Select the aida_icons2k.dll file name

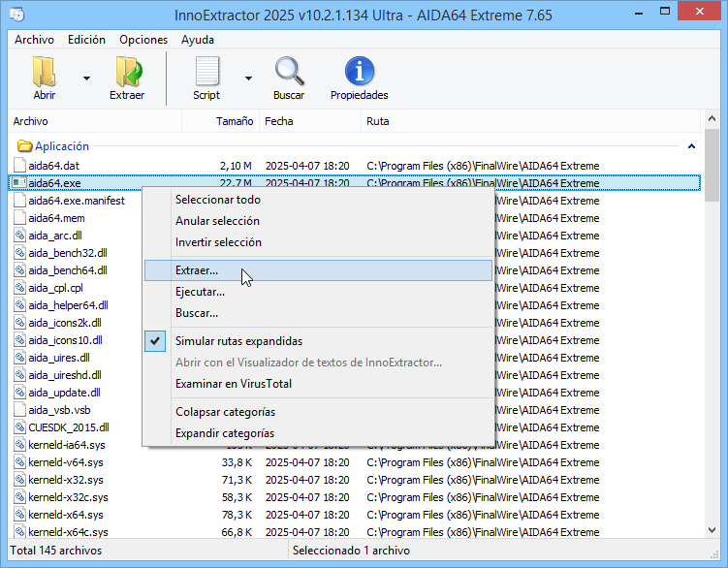(65, 323)
